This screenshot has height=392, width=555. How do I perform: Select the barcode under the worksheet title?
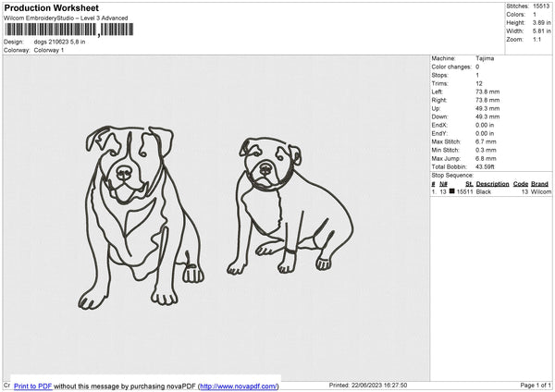pos(69,30)
